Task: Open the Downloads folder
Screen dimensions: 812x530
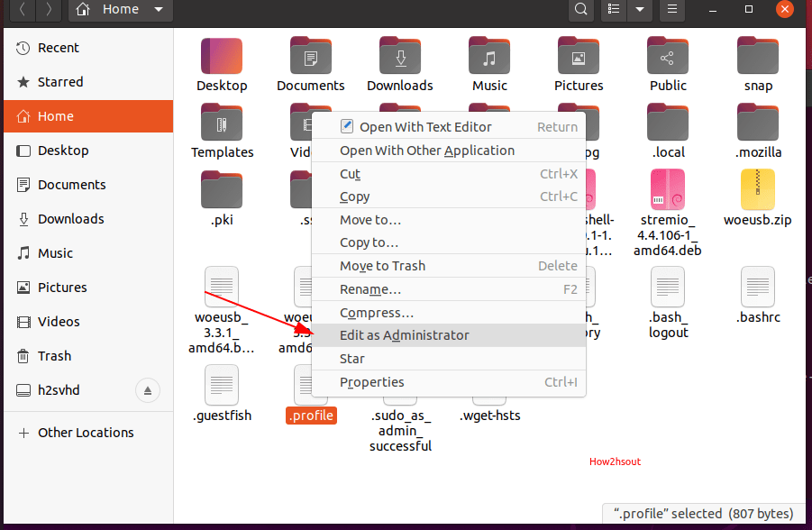Action: [x=399, y=56]
